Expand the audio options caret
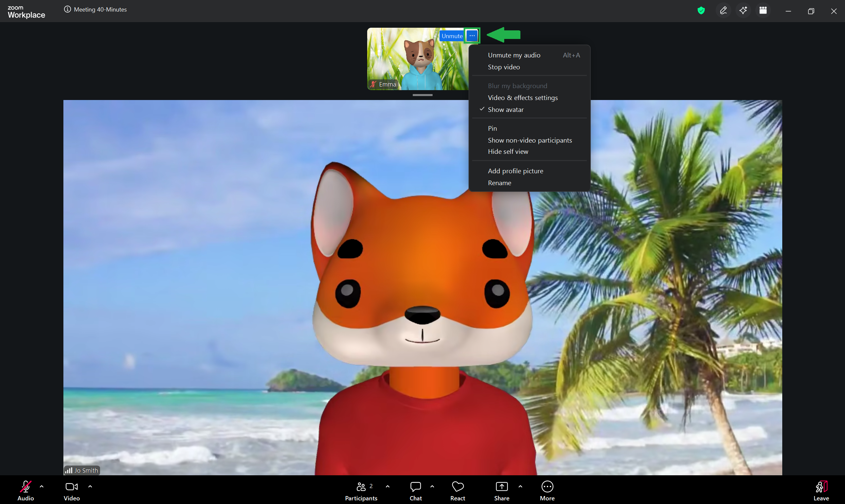This screenshot has width=845, height=504. tap(42, 486)
